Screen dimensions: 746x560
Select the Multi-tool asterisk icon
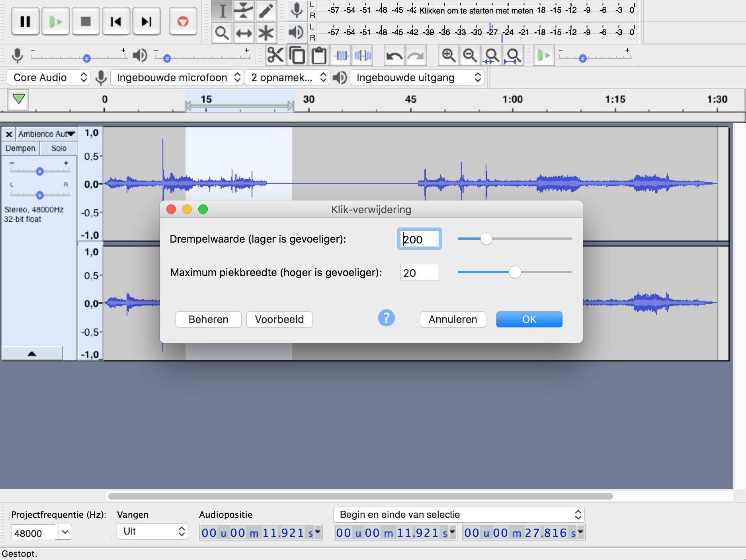click(x=266, y=33)
